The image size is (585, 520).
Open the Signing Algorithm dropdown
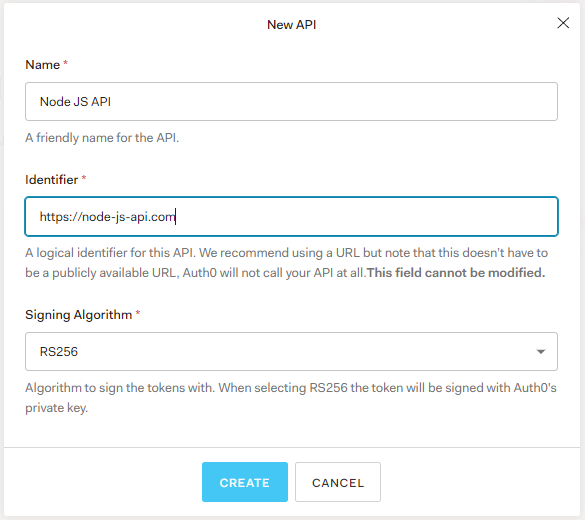[x=291, y=351]
